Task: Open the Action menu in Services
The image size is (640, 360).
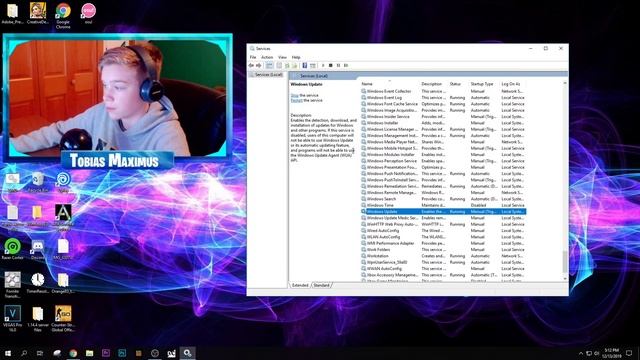Action: (x=267, y=57)
